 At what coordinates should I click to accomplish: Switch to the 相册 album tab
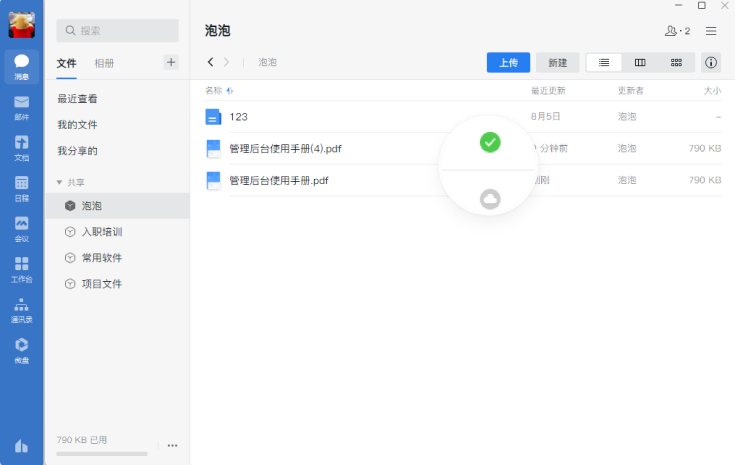(x=104, y=63)
